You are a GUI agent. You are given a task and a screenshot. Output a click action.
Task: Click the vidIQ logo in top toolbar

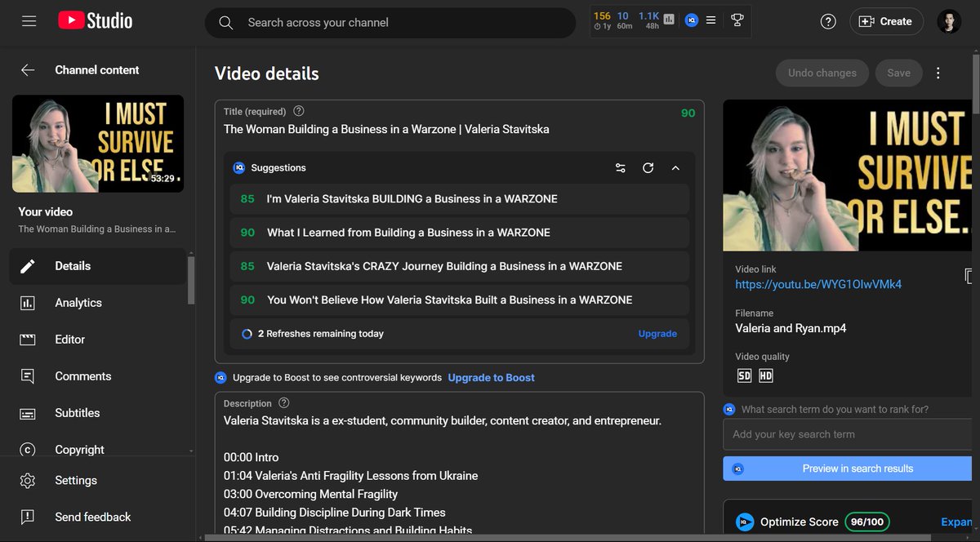click(x=691, y=20)
